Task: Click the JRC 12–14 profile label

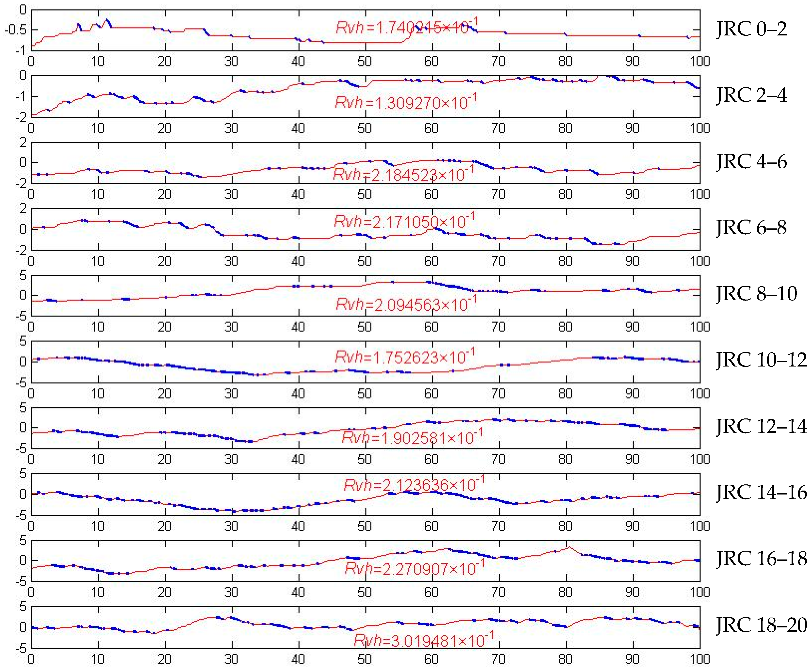Action: pos(761,427)
